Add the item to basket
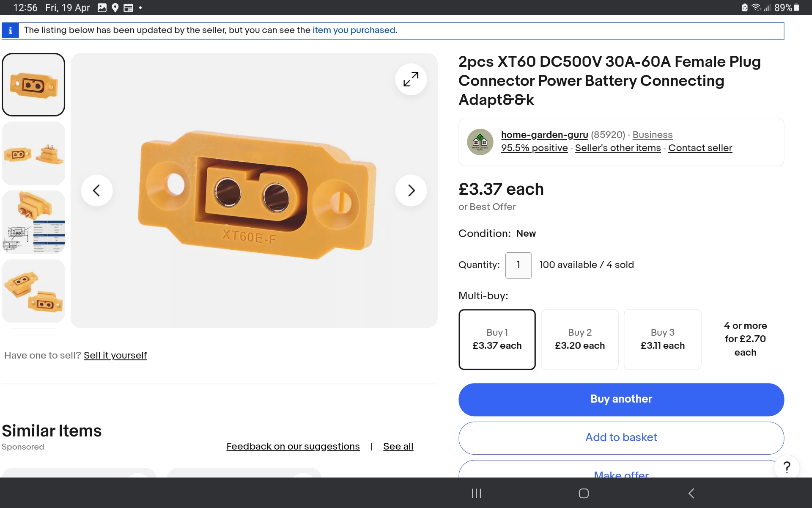This screenshot has height=508, width=812. coord(621,438)
